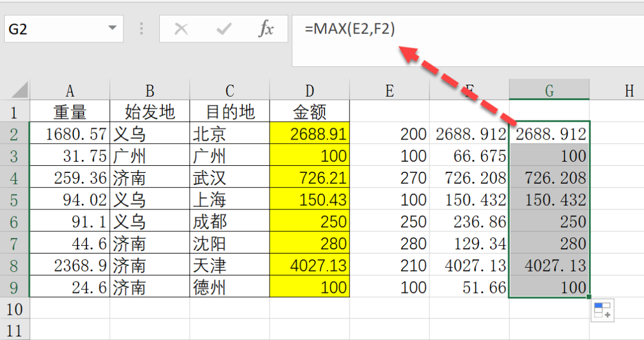Select yellow cell 2688.91
This screenshot has height=340, width=644.
pos(309,134)
